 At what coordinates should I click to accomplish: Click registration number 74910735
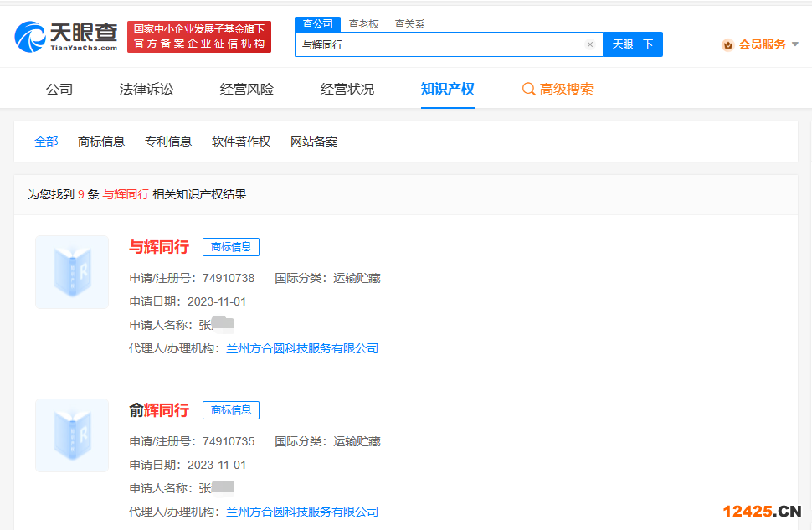[x=229, y=441]
